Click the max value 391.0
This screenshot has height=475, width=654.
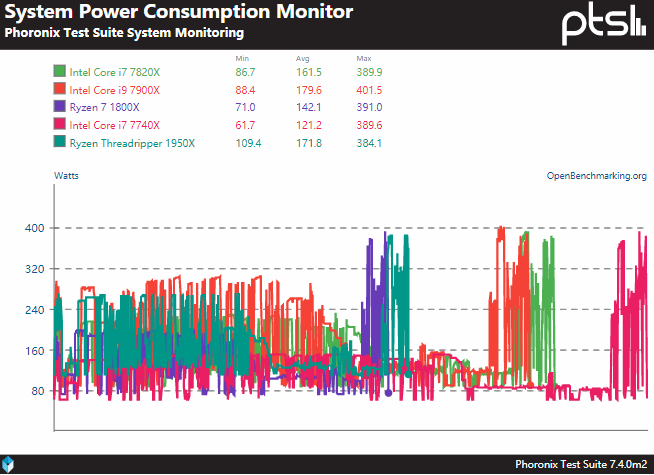[369, 108]
